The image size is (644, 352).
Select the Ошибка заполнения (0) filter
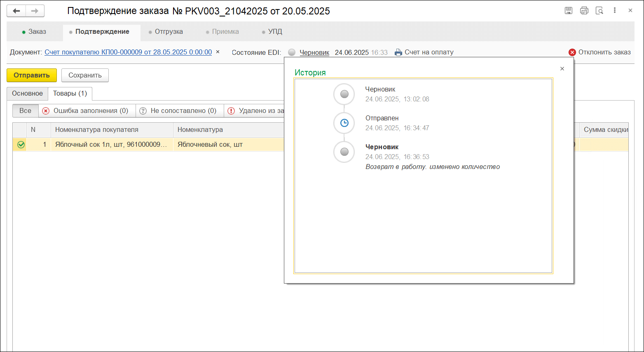pyautogui.click(x=87, y=111)
